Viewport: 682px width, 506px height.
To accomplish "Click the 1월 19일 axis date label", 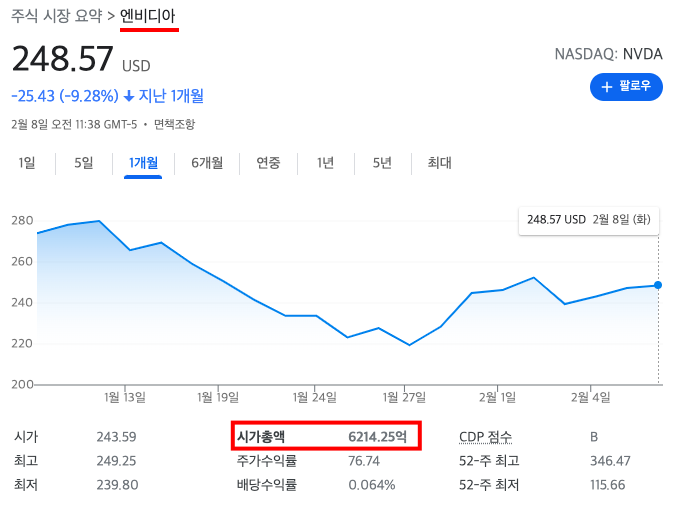I will (x=218, y=397).
